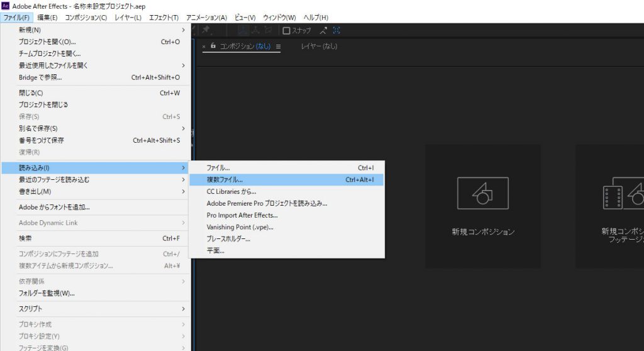Expand 最近のフッテージを読み込む submenu
The height and width of the screenshot is (351, 644).
click(x=95, y=180)
